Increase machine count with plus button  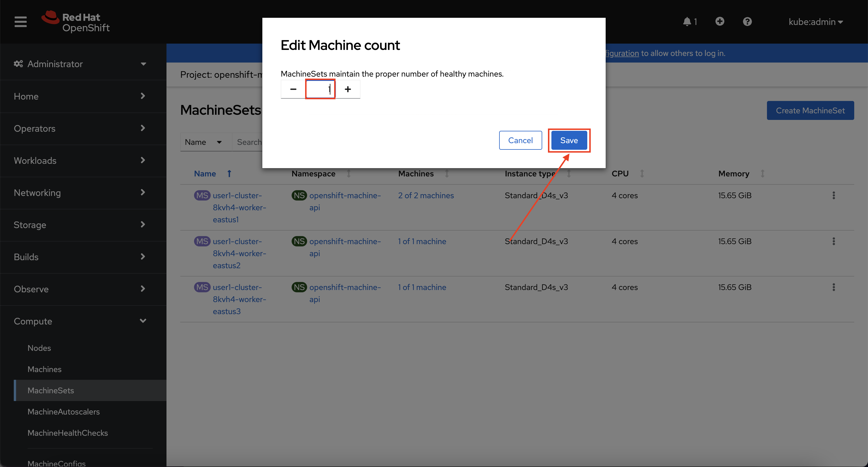click(348, 89)
